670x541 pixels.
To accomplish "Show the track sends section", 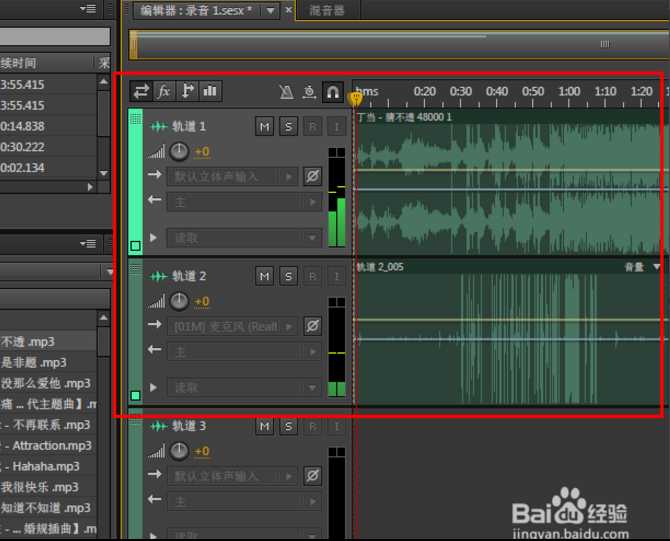I will click(x=187, y=91).
